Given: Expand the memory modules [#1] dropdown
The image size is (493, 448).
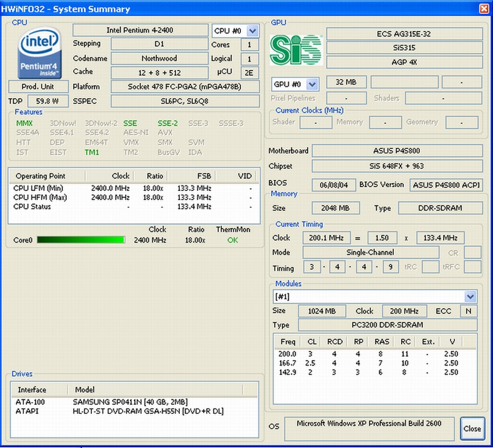Looking at the screenshot, I should [471, 296].
